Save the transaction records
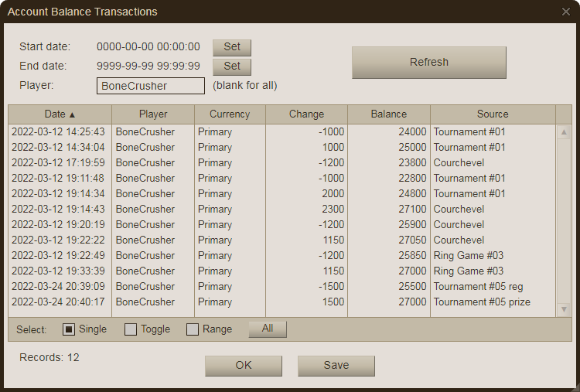 click(x=336, y=366)
